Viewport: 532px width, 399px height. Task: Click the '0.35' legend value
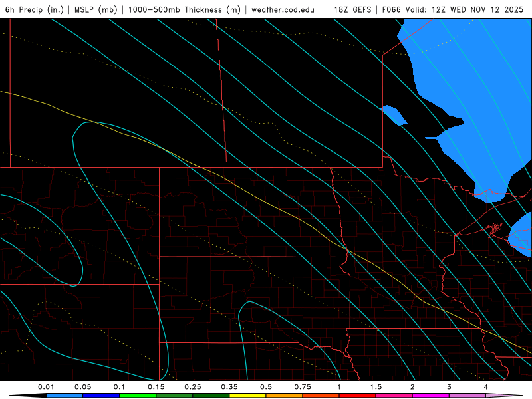tap(229, 387)
